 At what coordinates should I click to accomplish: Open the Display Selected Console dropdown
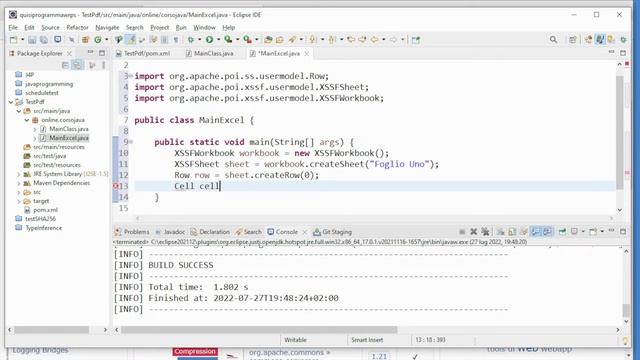pyautogui.click(x=583, y=232)
